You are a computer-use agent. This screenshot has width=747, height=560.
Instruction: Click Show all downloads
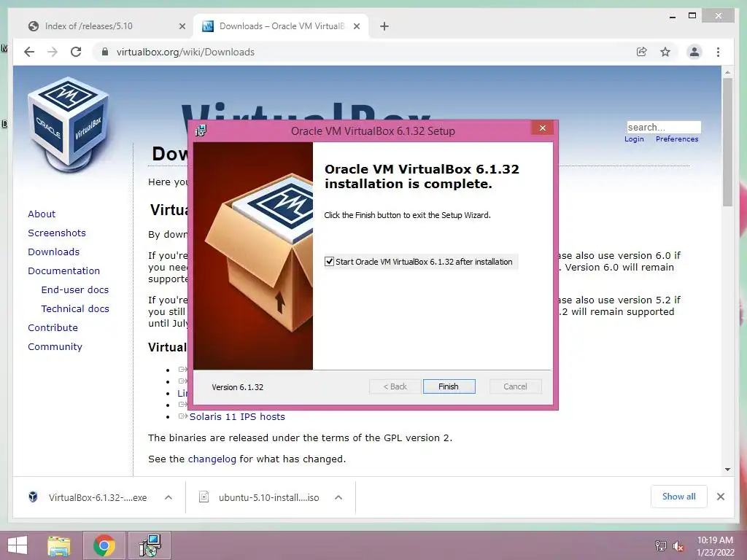click(678, 497)
